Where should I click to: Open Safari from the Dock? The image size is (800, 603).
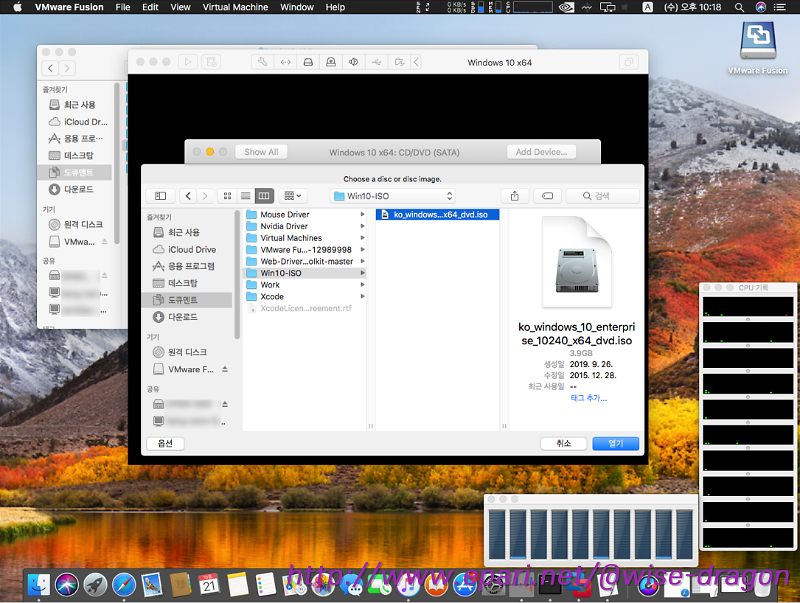124,585
